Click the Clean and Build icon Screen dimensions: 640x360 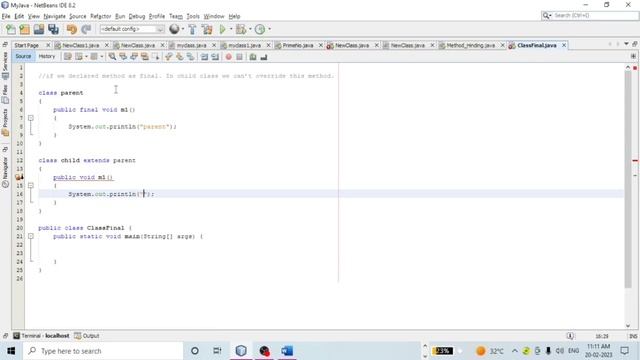click(207, 29)
